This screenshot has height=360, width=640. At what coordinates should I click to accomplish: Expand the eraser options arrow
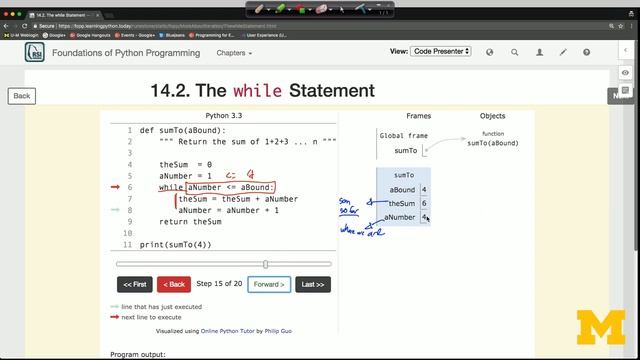click(x=331, y=9)
